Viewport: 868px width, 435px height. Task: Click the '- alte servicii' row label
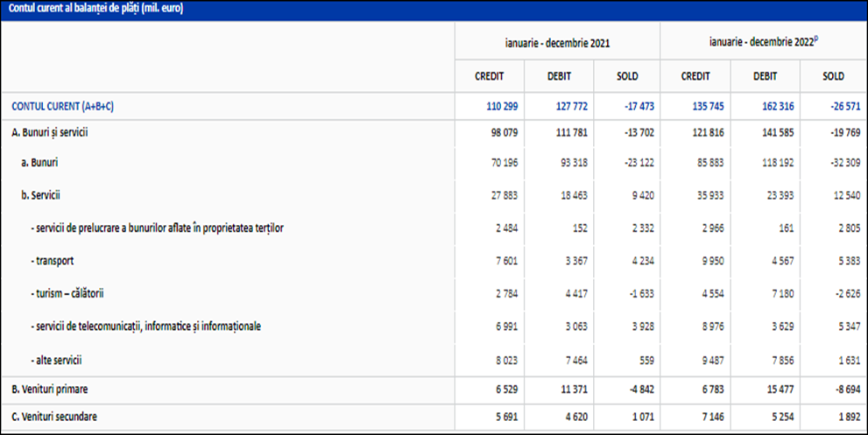(x=60, y=360)
